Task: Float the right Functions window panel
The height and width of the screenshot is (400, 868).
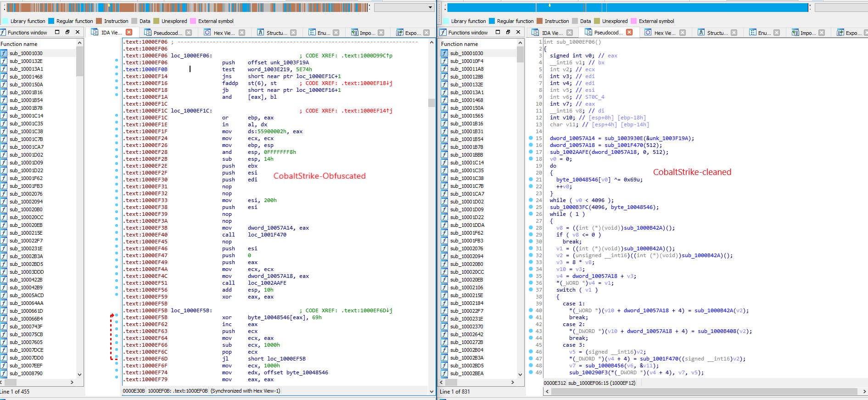Action: pyautogui.click(x=498, y=32)
